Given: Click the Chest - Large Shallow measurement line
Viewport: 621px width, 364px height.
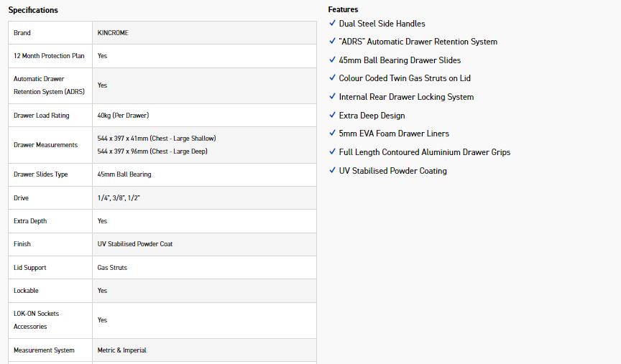Looking at the screenshot, I should click(x=157, y=139).
